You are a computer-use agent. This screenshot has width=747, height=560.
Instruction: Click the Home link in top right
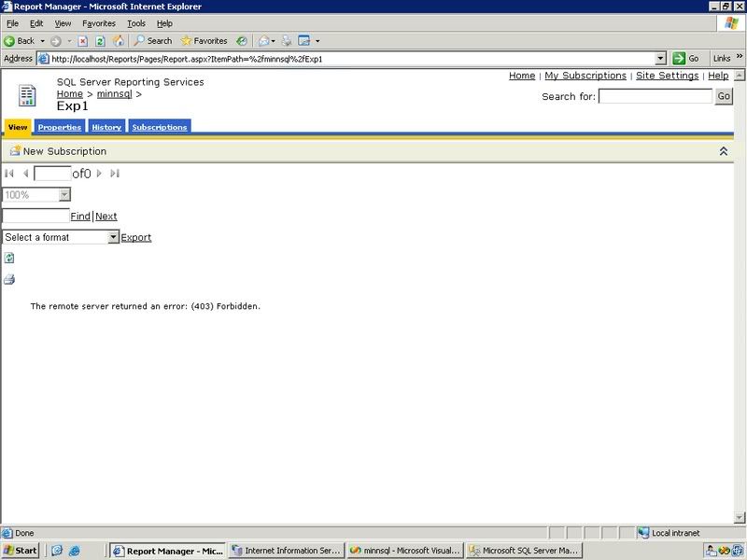click(522, 76)
